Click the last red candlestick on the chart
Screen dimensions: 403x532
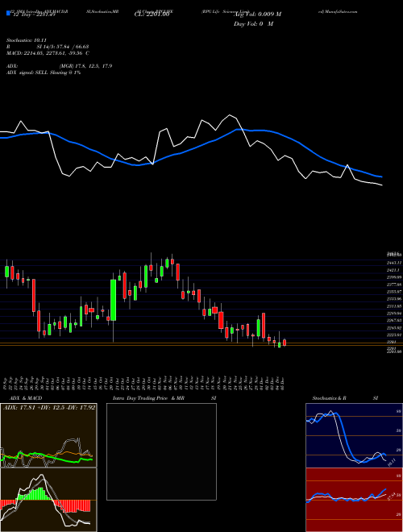(x=285, y=343)
